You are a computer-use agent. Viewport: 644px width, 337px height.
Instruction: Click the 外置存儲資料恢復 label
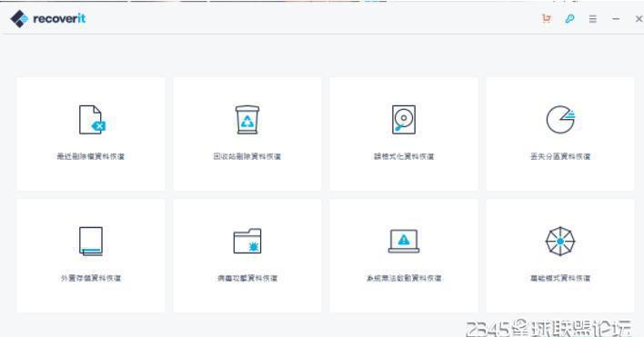point(91,278)
